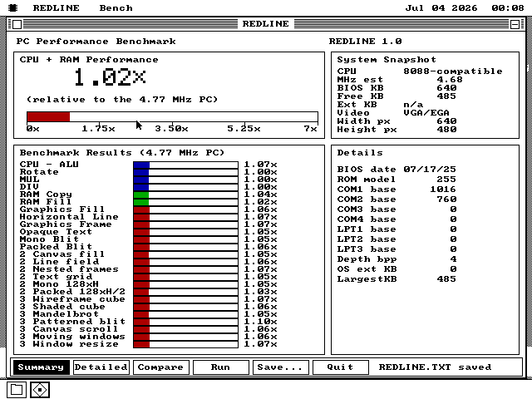Select the 2 Nested frames row

(69, 269)
